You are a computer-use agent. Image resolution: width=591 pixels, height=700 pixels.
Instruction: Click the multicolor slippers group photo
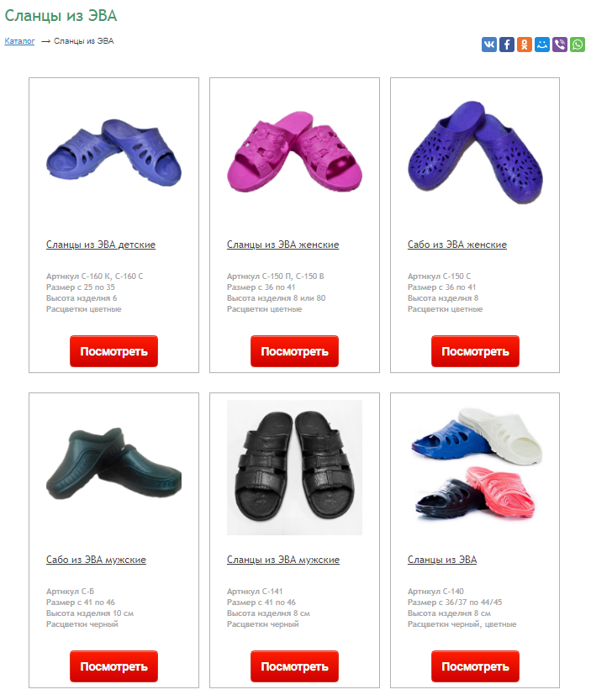click(475, 464)
